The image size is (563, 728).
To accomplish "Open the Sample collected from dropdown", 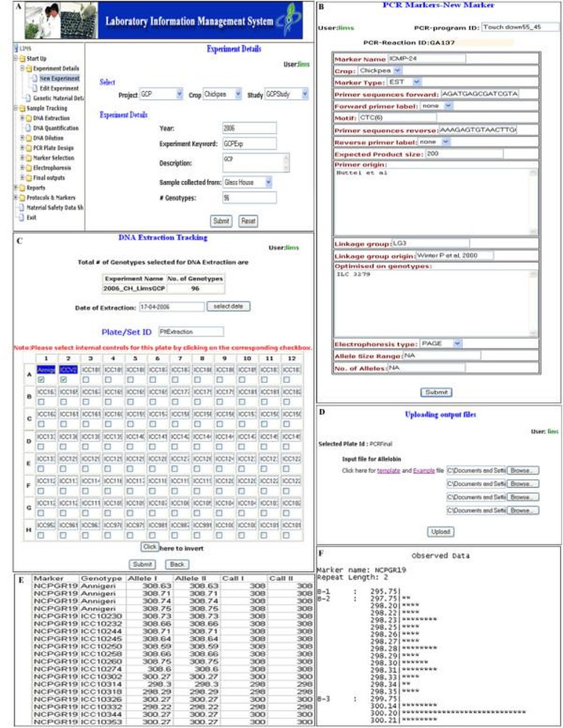I will [x=269, y=182].
